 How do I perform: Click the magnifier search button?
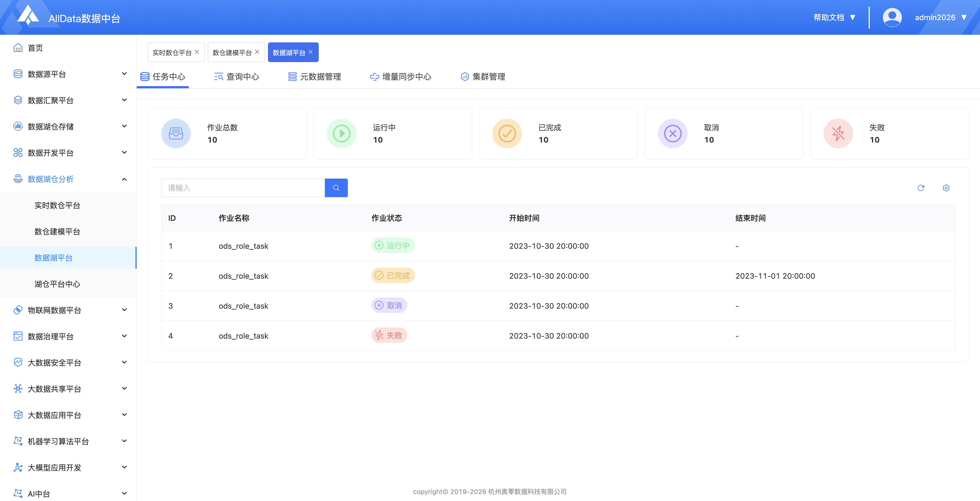point(336,188)
